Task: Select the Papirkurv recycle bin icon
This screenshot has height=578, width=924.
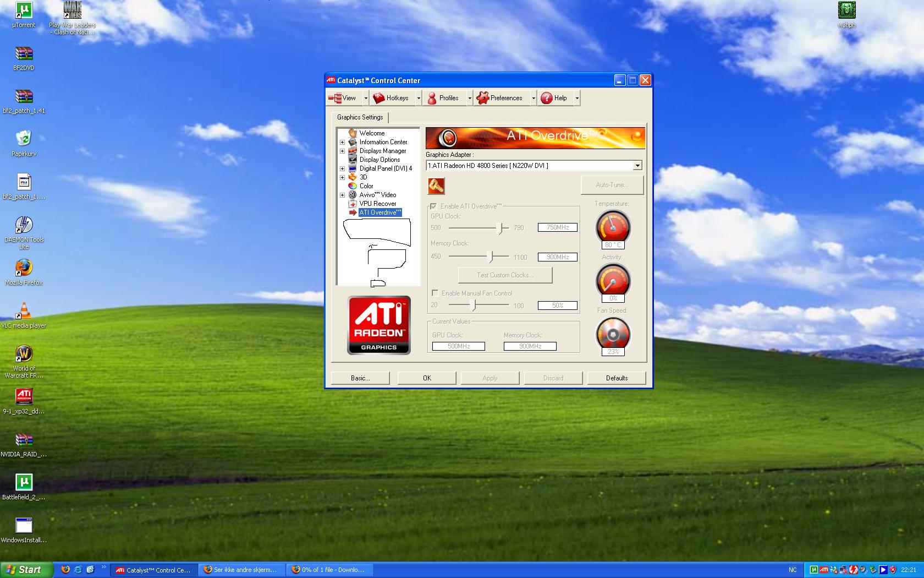Action: click(24, 144)
